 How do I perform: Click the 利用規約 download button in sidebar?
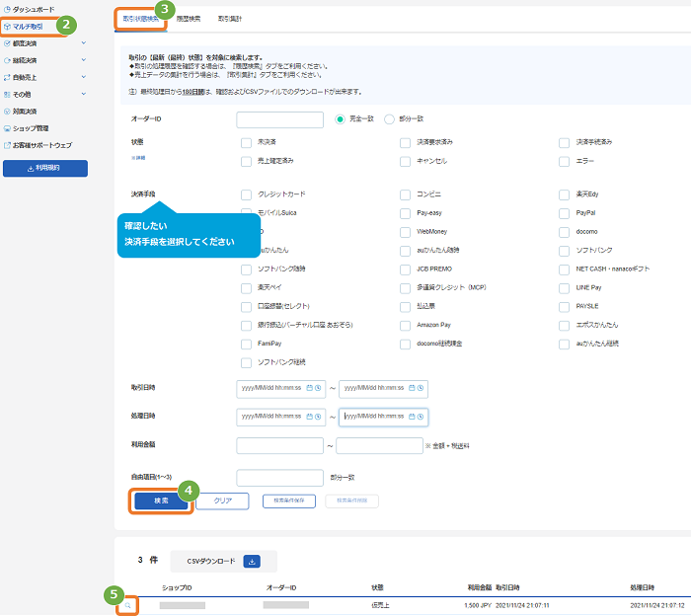click(x=45, y=169)
